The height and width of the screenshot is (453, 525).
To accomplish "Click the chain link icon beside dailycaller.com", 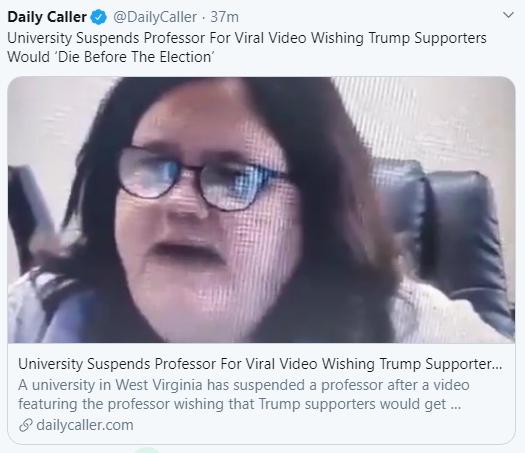I will (25, 425).
